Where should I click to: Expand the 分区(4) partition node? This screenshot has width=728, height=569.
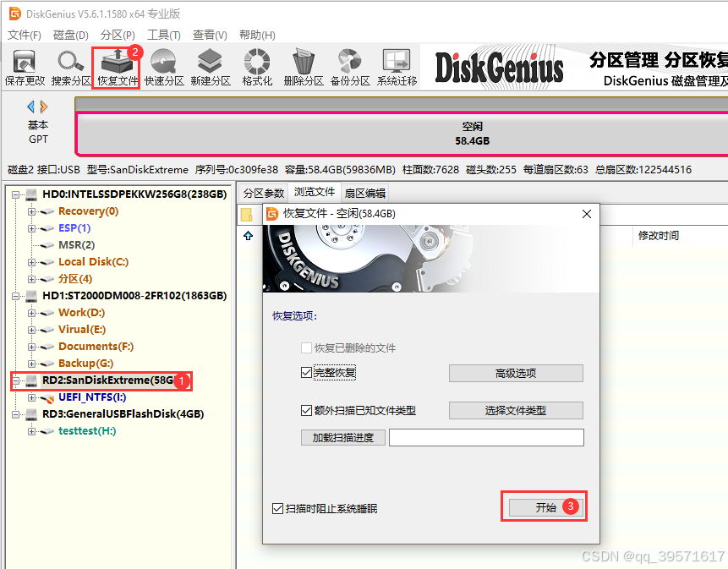31,279
